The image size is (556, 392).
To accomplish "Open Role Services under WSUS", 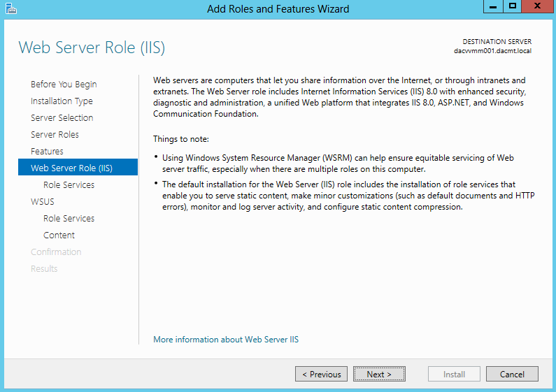I will pyautogui.click(x=69, y=218).
